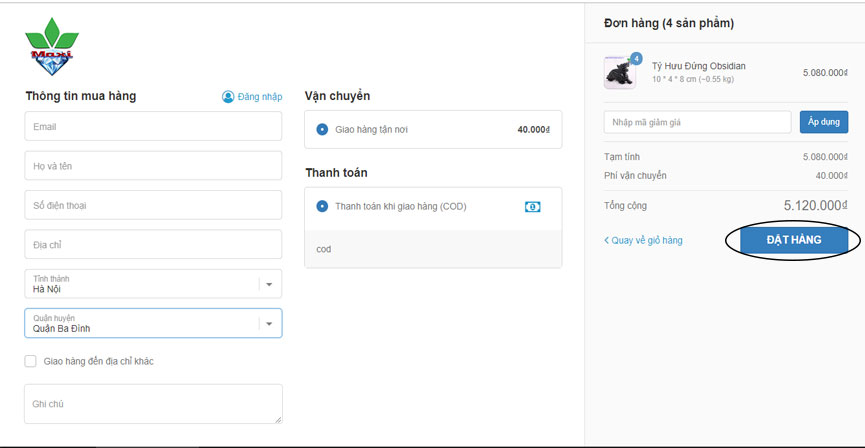Go back via Quay về giỏ hàng link
The width and height of the screenshot is (865, 448).
coord(643,240)
